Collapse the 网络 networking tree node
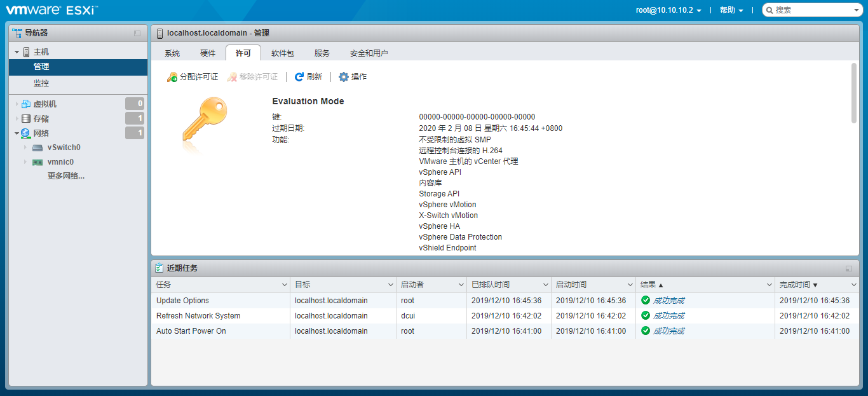 pyautogui.click(x=17, y=133)
